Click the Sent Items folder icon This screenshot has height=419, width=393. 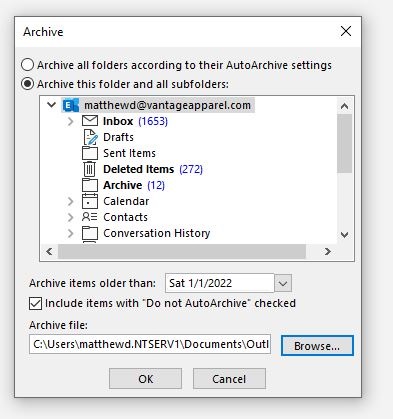tap(90, 153)
